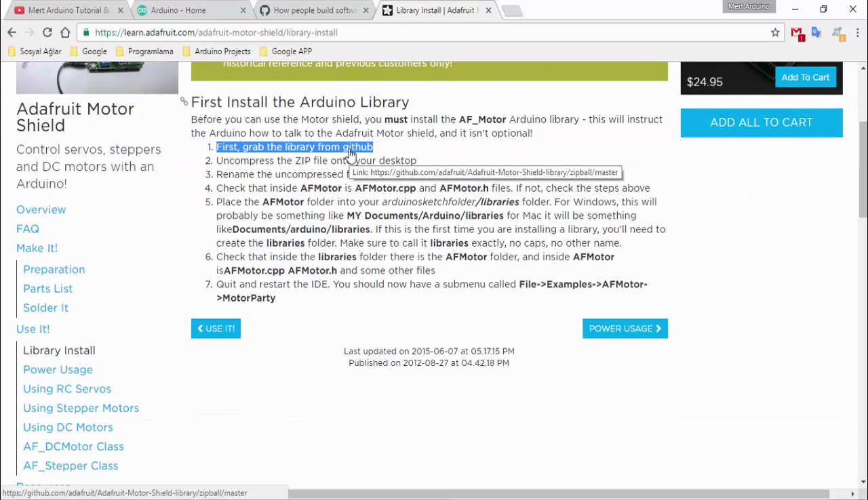Toggle the bookmark star for this page
Viewport: 868px width, 500px height.
775,32
